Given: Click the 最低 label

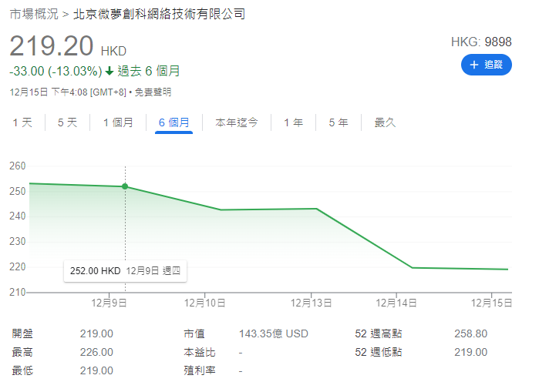Looking at the screenshot, I should 22,370.
